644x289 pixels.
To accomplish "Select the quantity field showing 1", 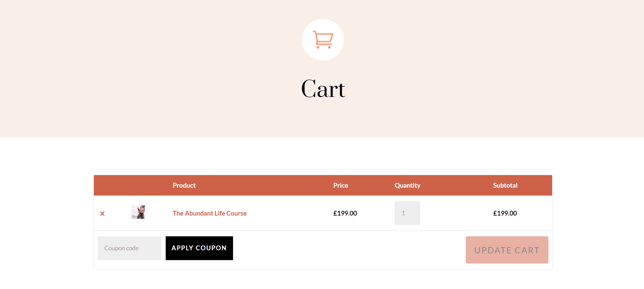I will coord(407,213).
